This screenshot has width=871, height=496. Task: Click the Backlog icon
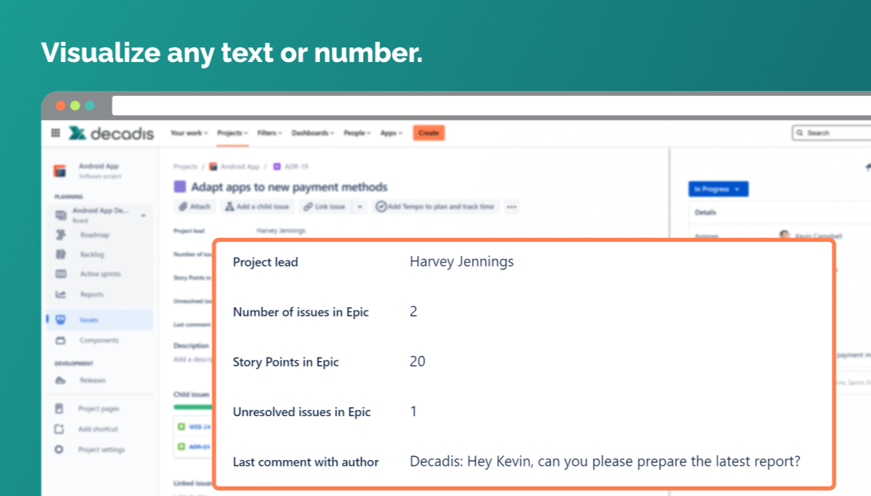(61, 254)
